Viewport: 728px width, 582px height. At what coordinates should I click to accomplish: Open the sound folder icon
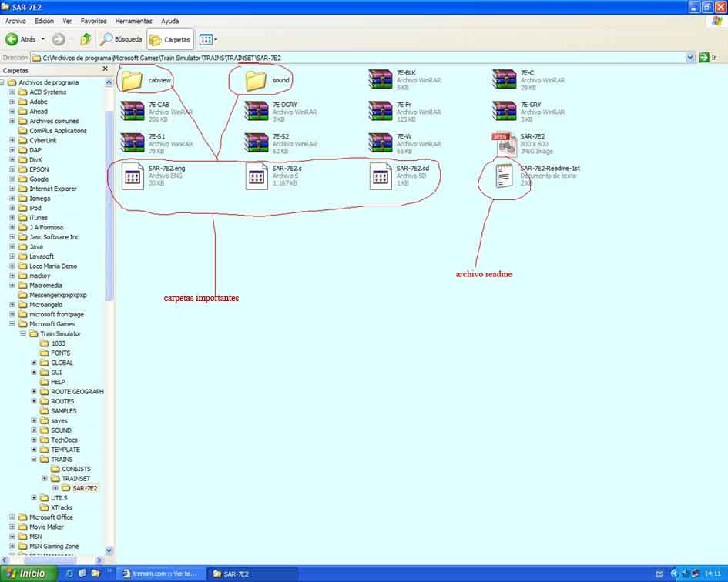pos(256,80)
